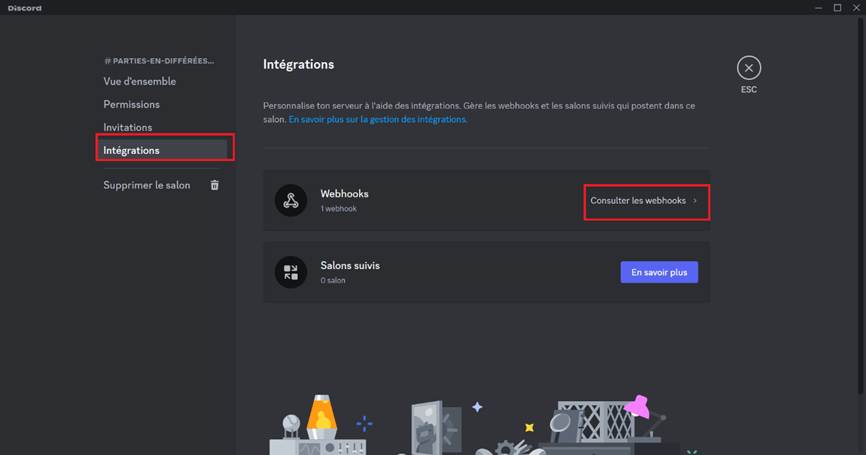This screenshot has height=455, width=866.
Task: Minimize the Discord window
Action: 818,7
